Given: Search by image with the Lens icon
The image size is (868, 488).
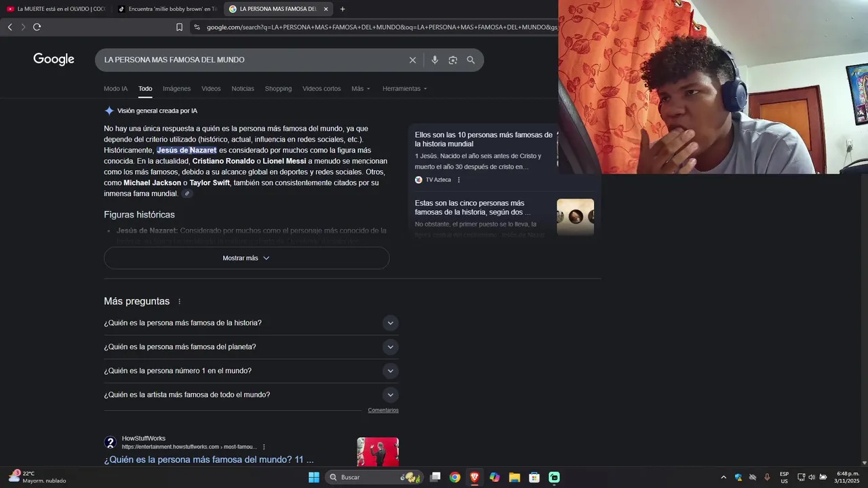Looking at the screenshot, I should click(453, 60).
